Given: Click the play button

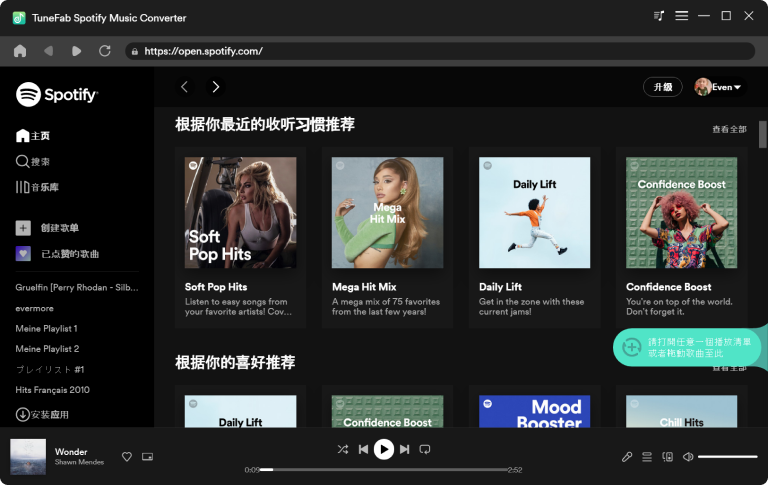Looking at the screenshot, I should click(384, 449).
